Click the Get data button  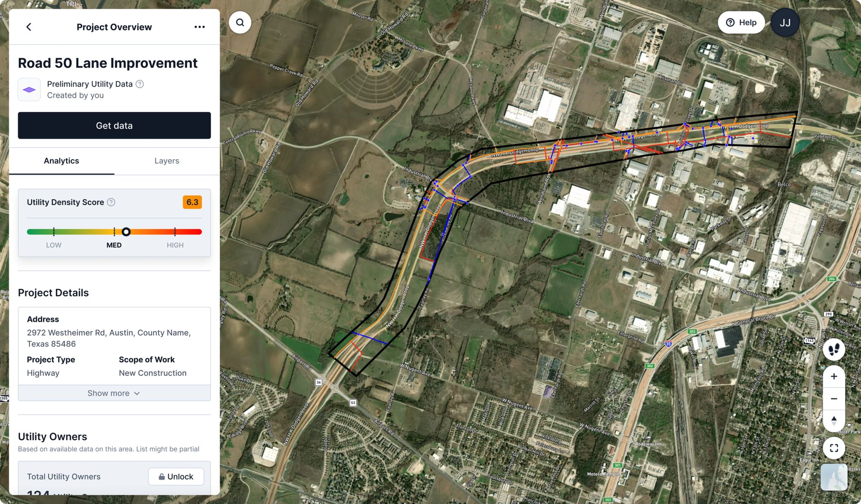pyautogui.click(x=114, y=126)
